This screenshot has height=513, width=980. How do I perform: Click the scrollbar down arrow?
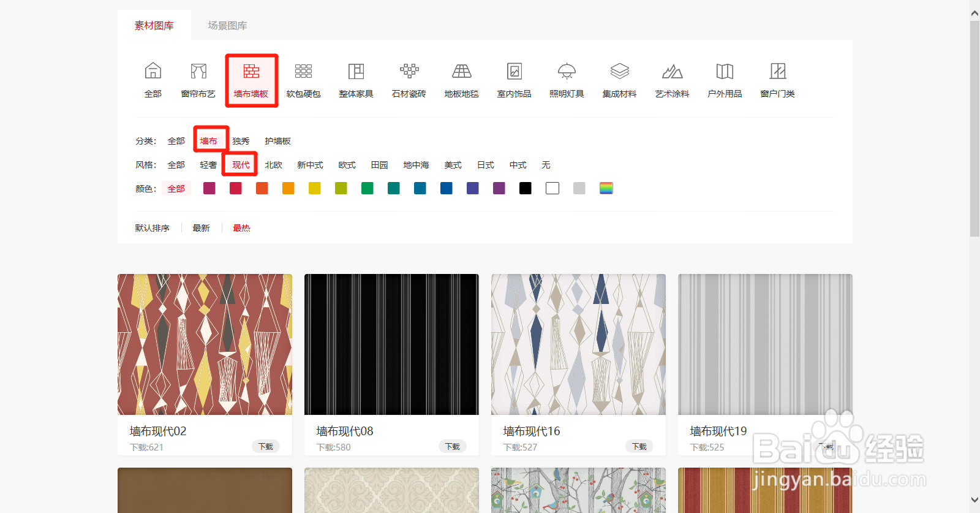pos(974,500)
